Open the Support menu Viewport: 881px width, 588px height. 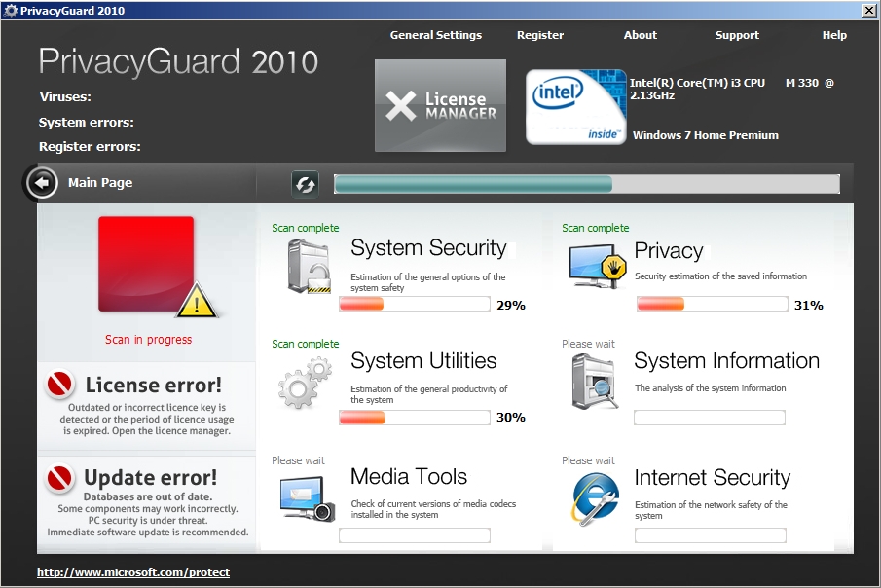737,35
